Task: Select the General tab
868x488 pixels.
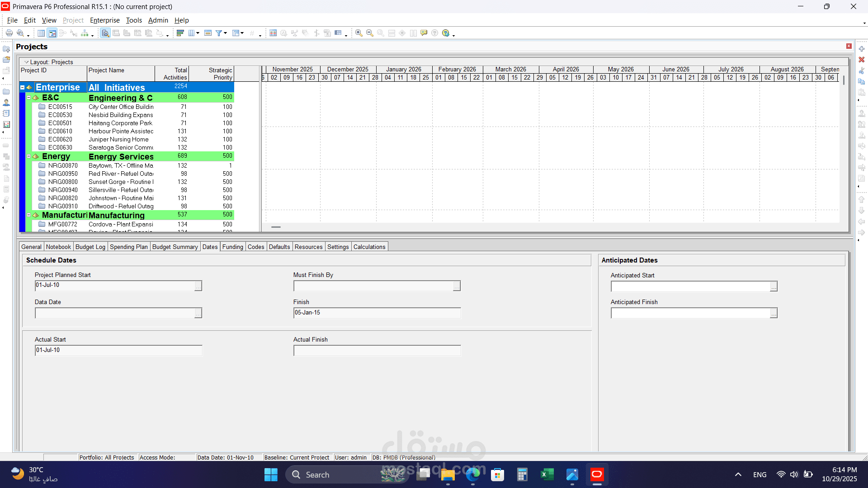Action: [31, 247]
